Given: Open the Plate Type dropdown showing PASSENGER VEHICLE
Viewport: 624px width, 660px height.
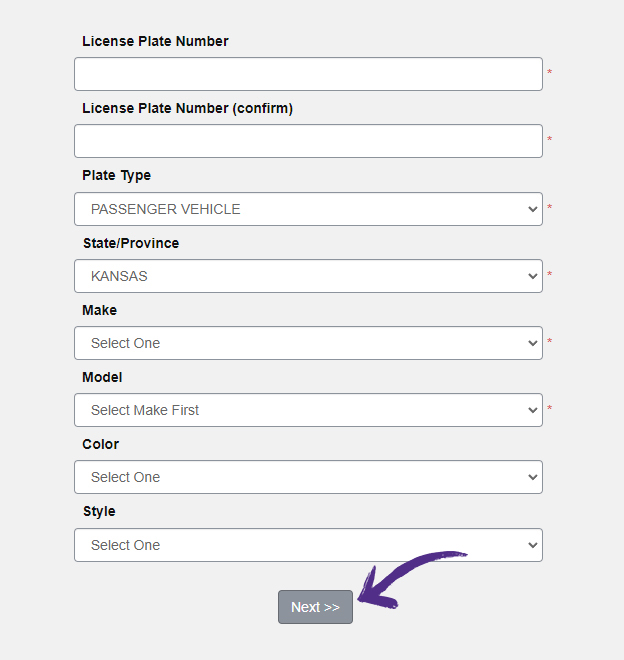Looking at the screenshot, I should point(308,209).
